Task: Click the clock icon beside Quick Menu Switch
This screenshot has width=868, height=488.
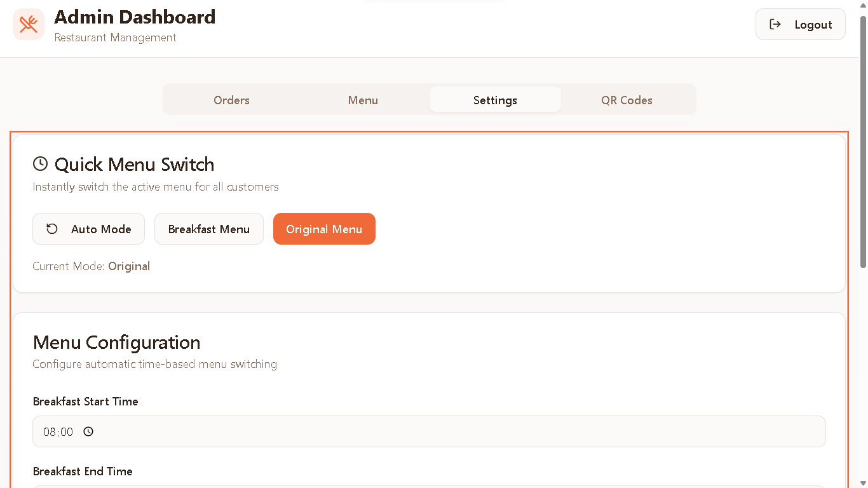Action: pos(41,163)
